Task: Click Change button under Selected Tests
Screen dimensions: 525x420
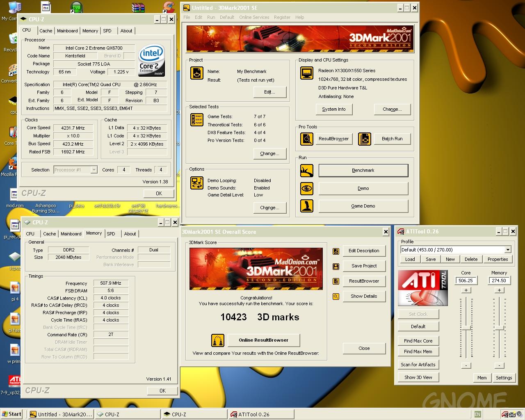Action: point(269,154)
